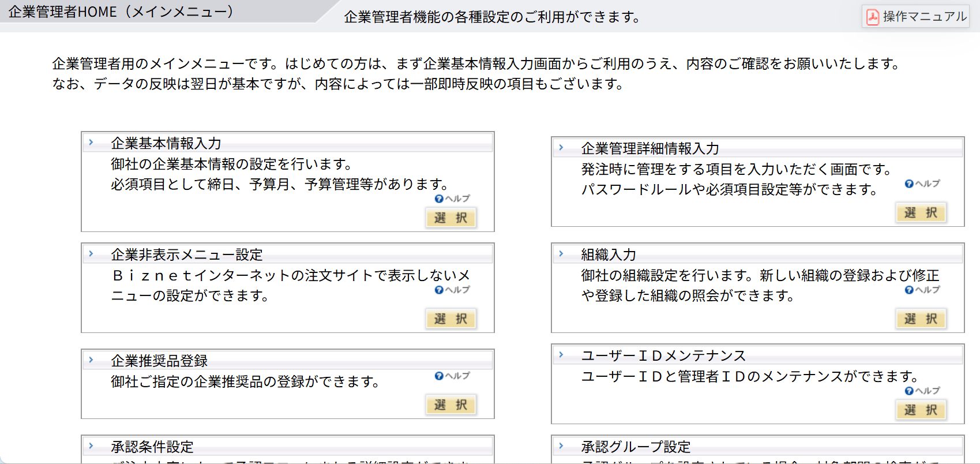The height and width of the screenshot is (464, 980).
Task: Select the 承認グループ設定 heading
Action: tap(636, 447)
